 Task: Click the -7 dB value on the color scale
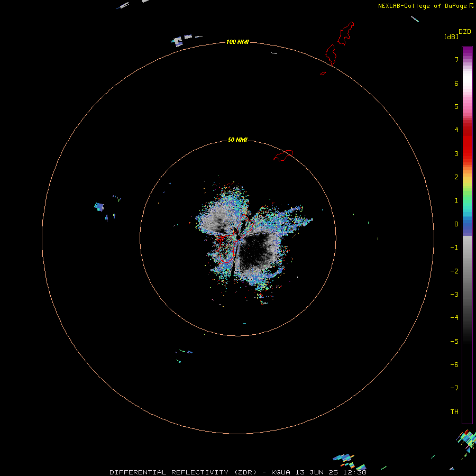pos(454,388)
